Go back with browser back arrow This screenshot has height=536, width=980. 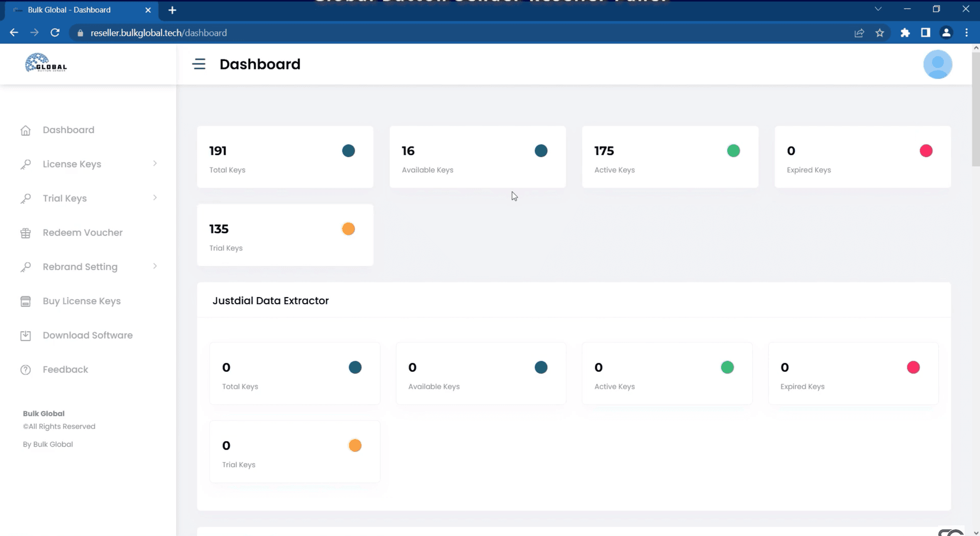pos(14,33)
